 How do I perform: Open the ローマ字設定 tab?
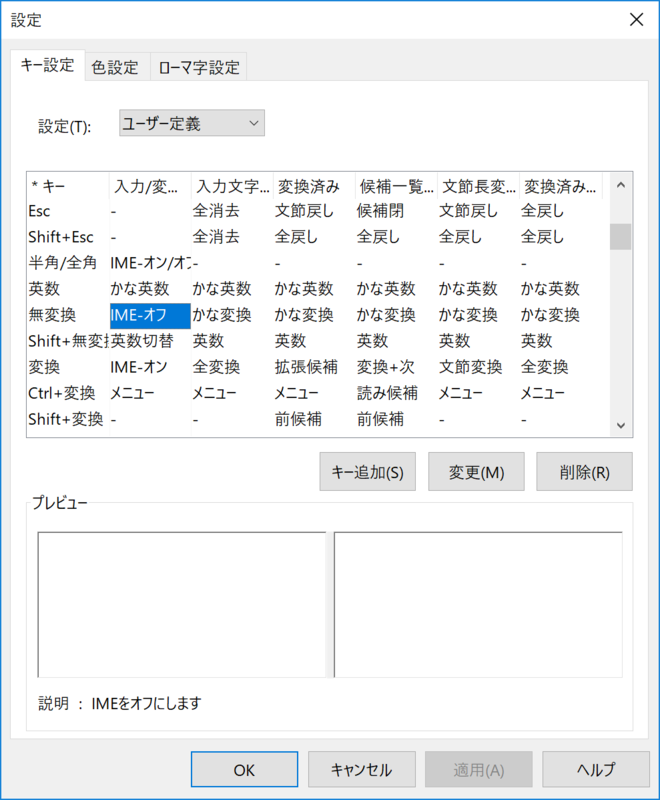[198, 67]
